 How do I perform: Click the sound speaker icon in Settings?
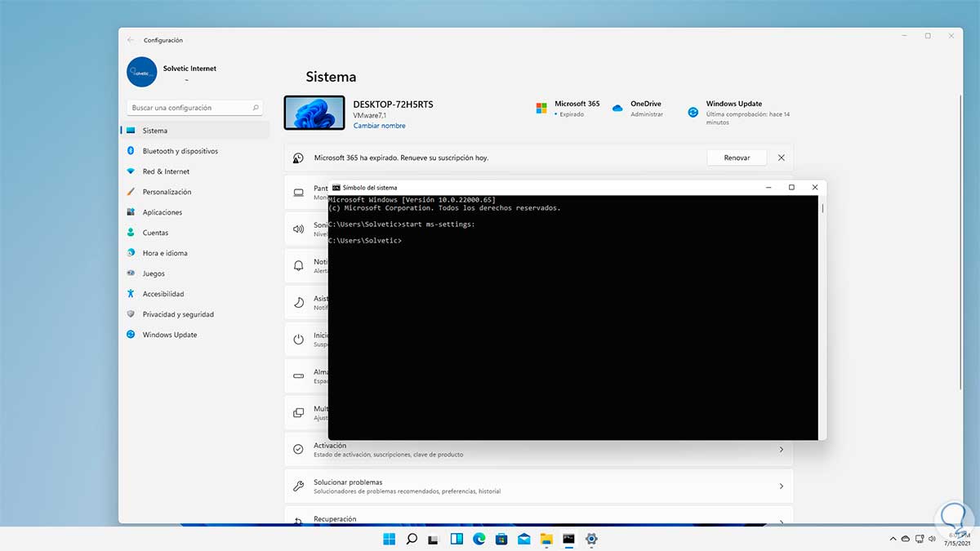[298, 229]
